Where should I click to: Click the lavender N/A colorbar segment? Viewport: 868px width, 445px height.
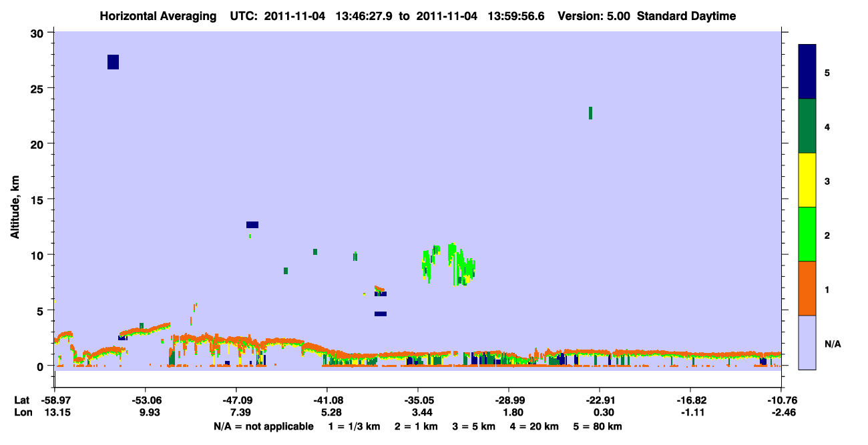(x=807, y=342)
